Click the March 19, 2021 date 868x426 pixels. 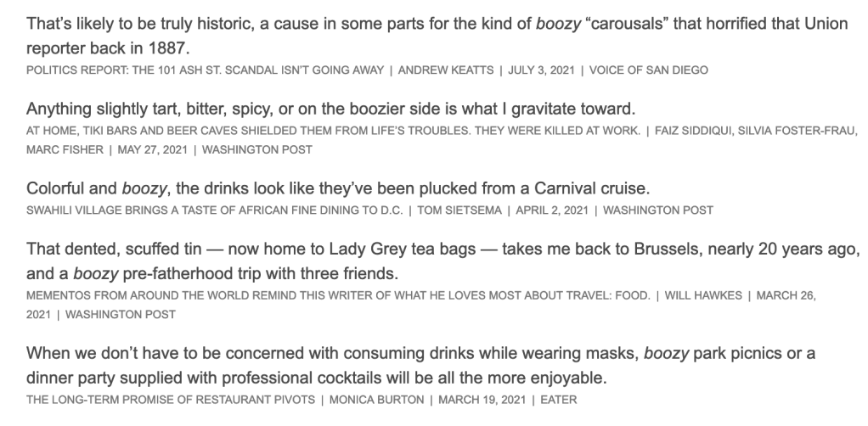tap(482, 398)
